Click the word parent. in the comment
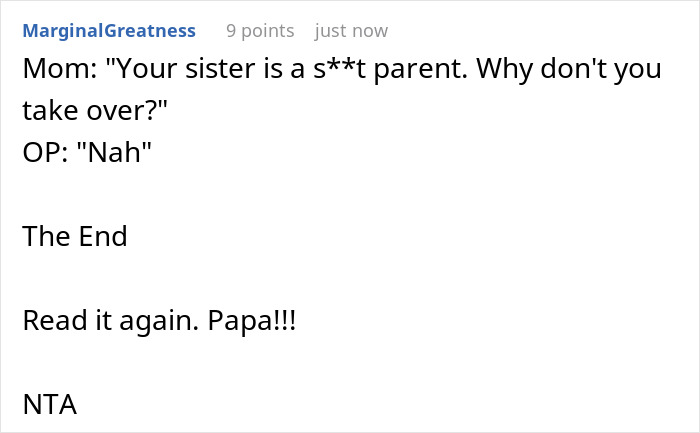The image size is (700, 433). [420, 70]
